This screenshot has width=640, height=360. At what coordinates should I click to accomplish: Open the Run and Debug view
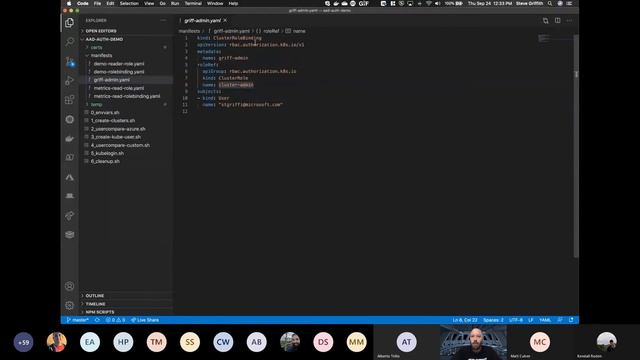tap(69, 80)
